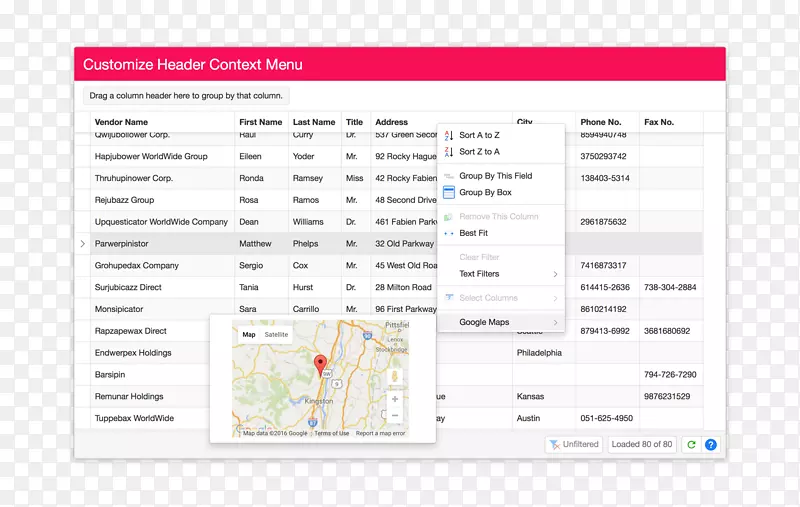
Task: Click the Phone No. column header
Action: (607, 122)
